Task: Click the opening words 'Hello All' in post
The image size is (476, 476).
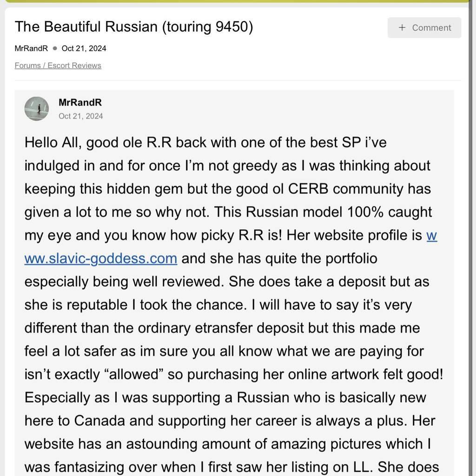Action: [53, 142]
